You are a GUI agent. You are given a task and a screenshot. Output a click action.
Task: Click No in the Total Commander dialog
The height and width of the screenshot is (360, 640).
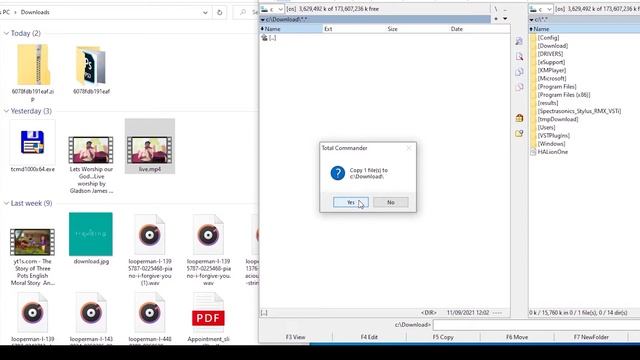[x=391, y=202]
